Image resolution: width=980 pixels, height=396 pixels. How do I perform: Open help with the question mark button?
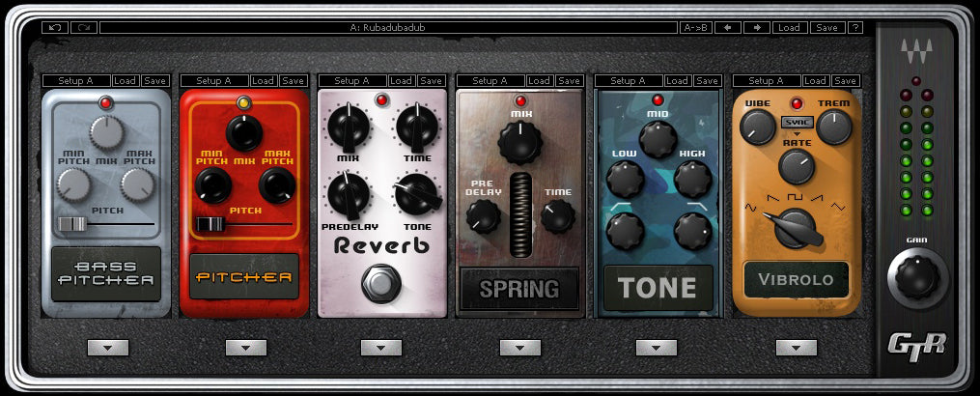855,27
